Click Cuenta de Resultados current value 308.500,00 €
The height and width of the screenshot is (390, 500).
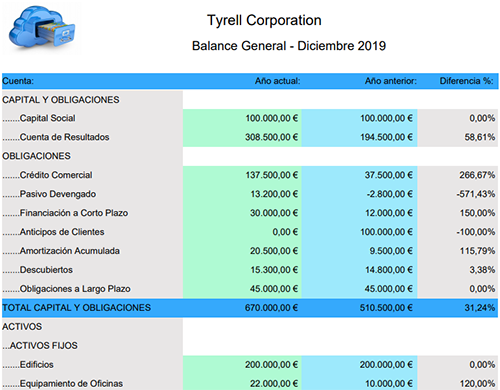[x=271, y=137]
